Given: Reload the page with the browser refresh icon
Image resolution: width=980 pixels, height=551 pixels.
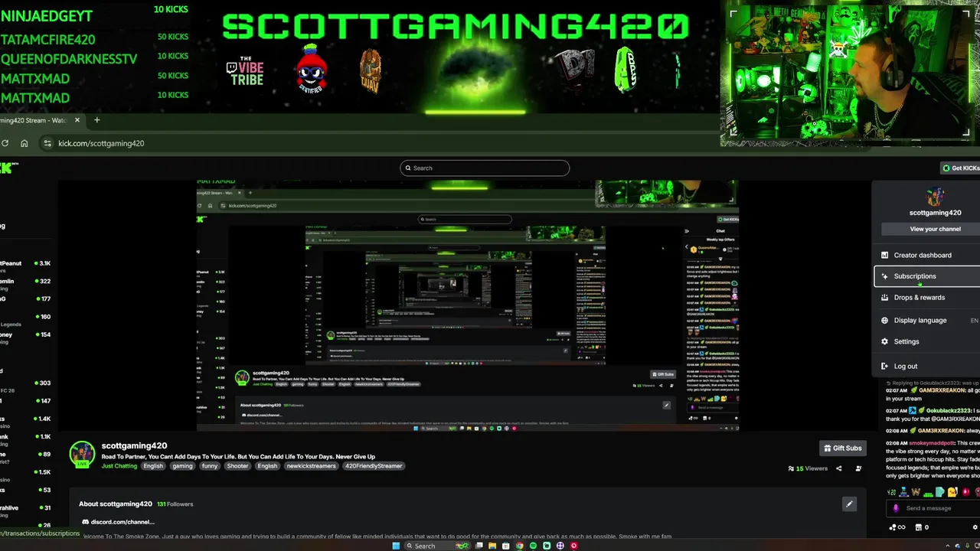Looking at the screenshot, I should point(5,143).
